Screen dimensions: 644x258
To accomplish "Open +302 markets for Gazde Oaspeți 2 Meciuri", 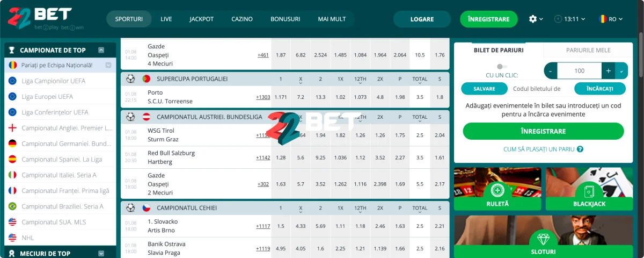I will [x=263, y=184].
